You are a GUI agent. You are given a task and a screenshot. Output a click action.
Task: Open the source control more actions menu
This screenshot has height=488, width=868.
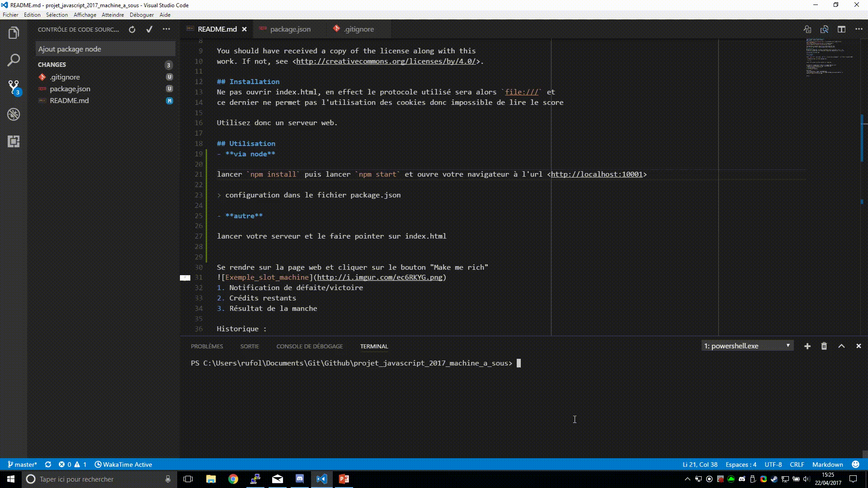coord(166,29)
